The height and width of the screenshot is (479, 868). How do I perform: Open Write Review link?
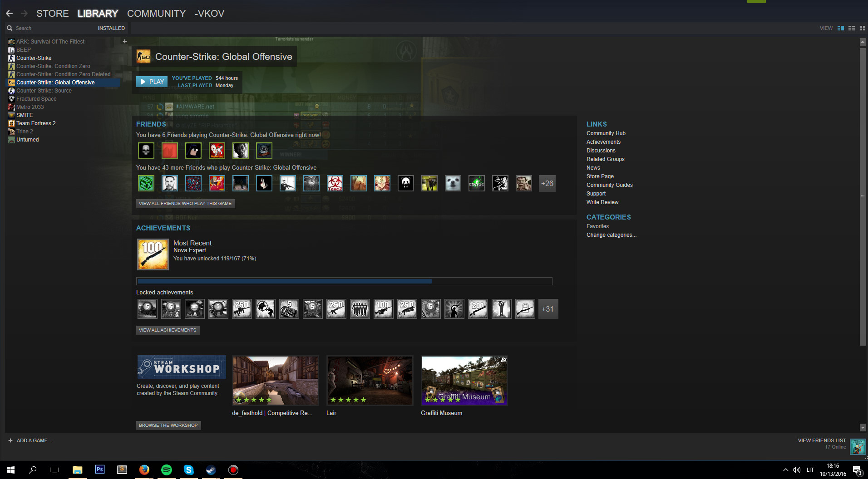pos(602,202)
